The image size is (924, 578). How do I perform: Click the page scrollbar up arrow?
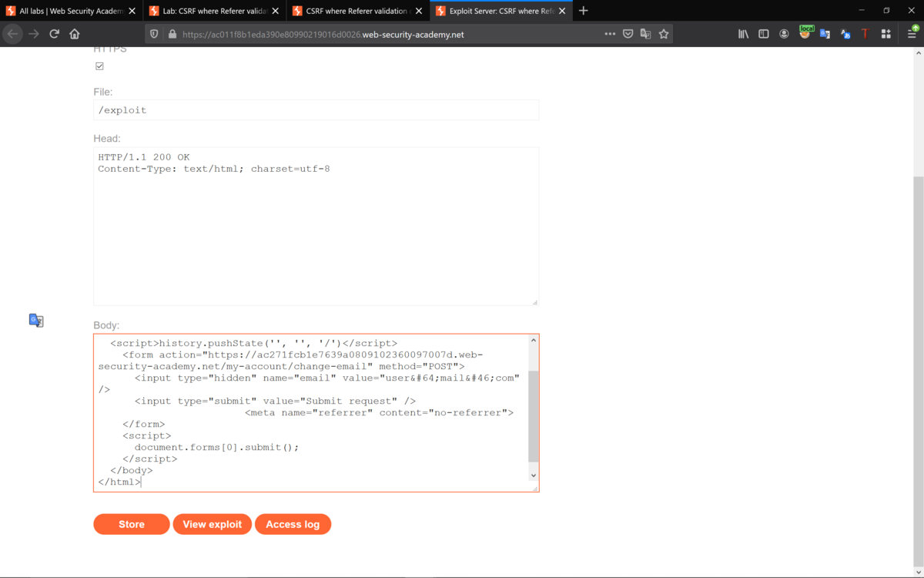(x=918, y=53)
